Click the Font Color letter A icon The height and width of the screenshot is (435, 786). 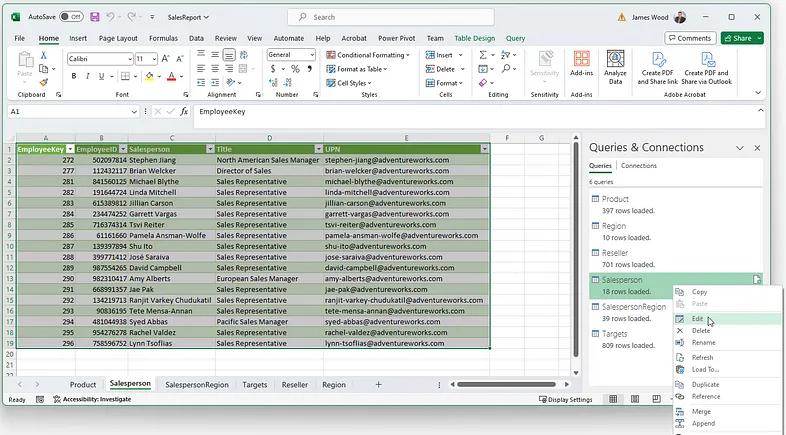pyautogui.click(x=171, y=76)
